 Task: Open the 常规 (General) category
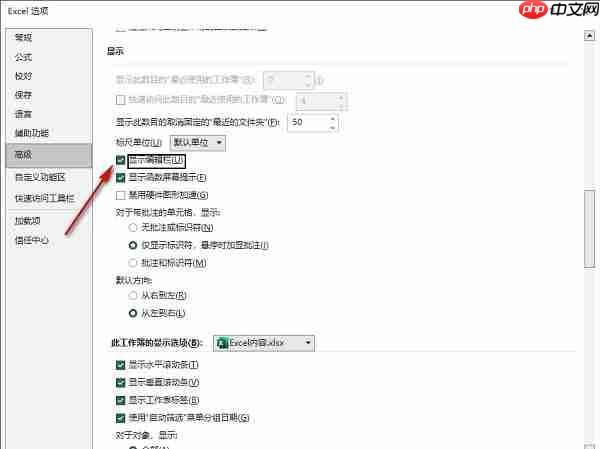tap(23, 38)
